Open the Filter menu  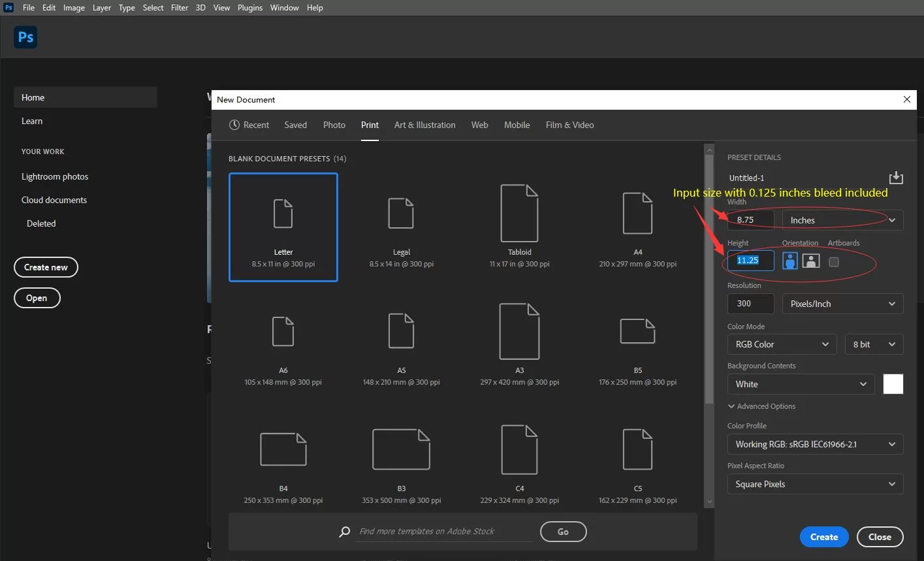[179, 7]
